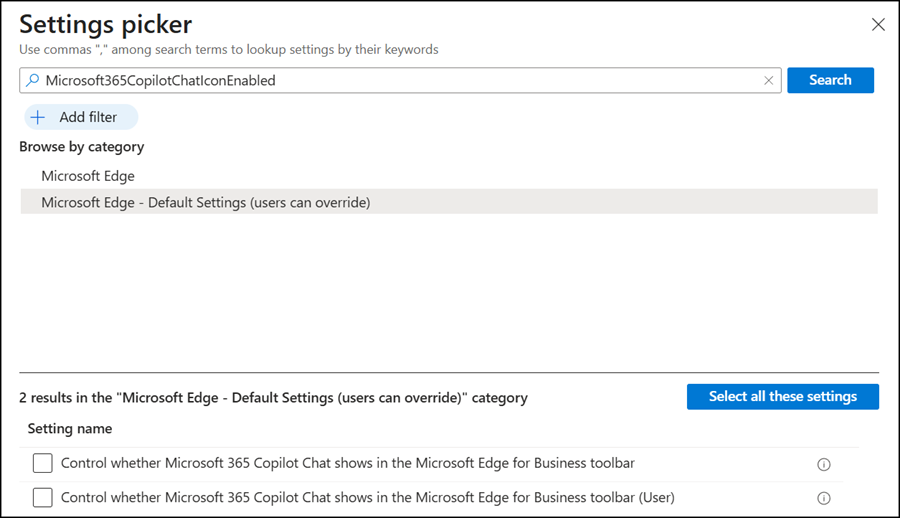This screenshot has width=900, height=518.
Task: Click the blue Search button
Action: 830,80
